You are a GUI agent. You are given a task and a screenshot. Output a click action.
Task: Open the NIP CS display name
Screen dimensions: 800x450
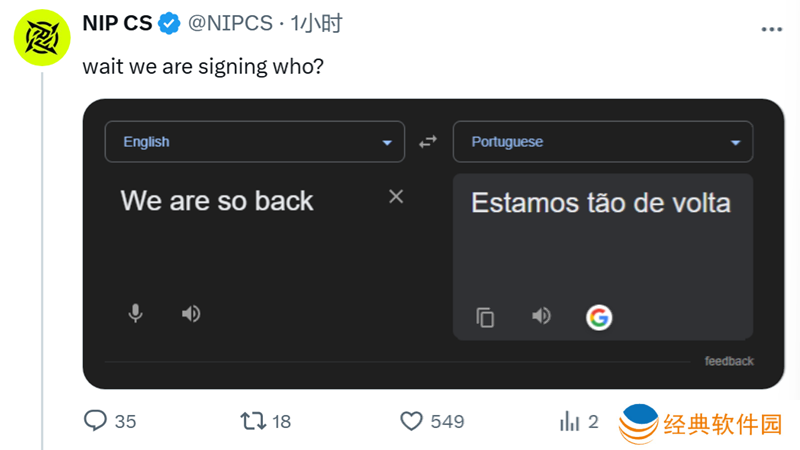click(116, 24)
